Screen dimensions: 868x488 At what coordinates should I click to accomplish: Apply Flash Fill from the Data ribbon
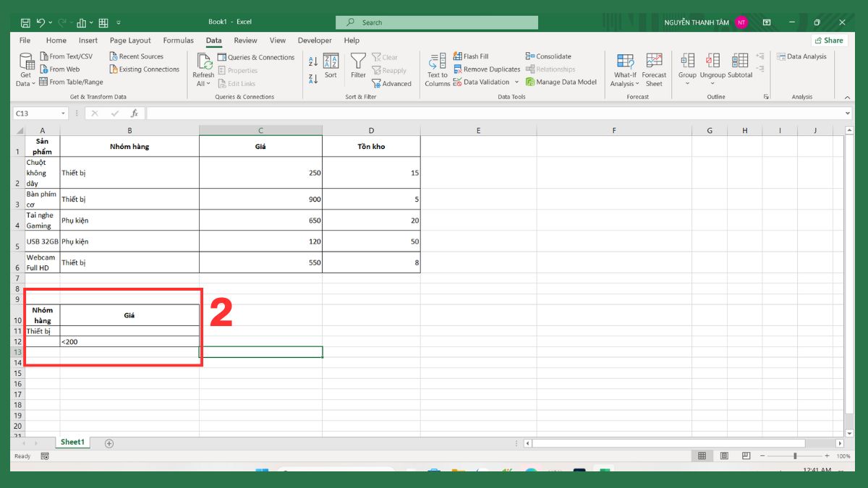point(469,56)
